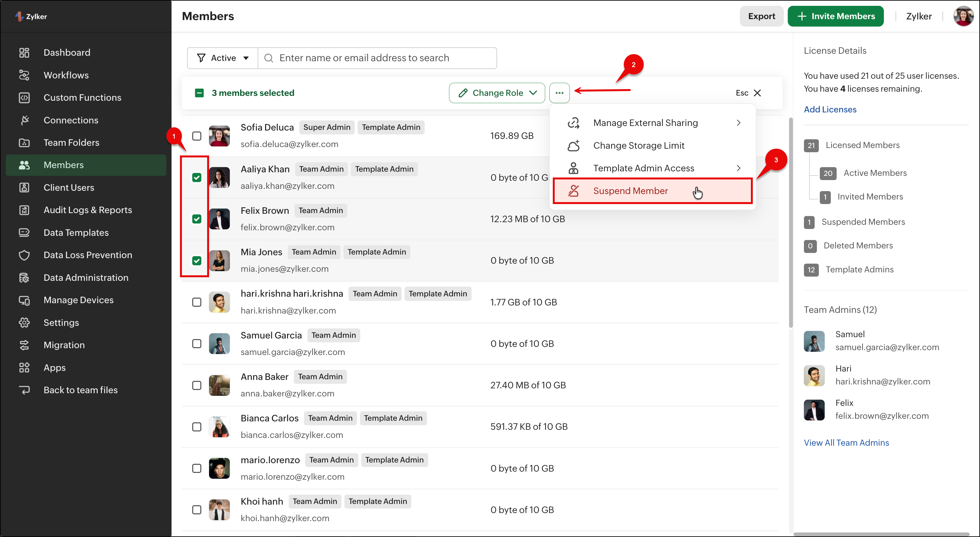Viewport: 980px width, 537px height.
Task: Open Dashboard from the sidebar icon
Action: (24, 52)
